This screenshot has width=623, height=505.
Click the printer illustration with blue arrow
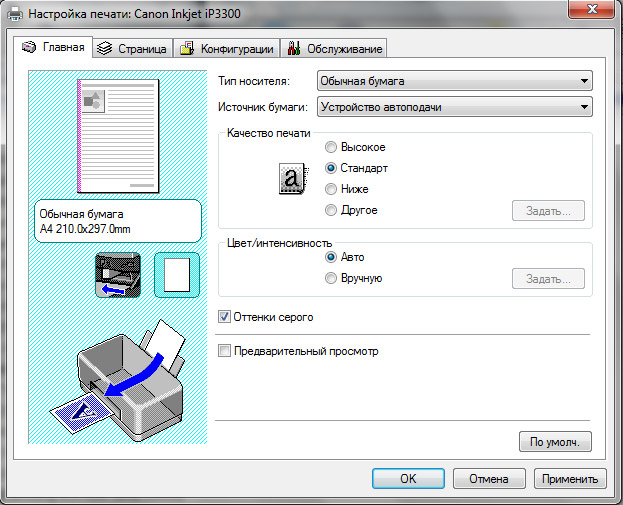tap(119, 380)
